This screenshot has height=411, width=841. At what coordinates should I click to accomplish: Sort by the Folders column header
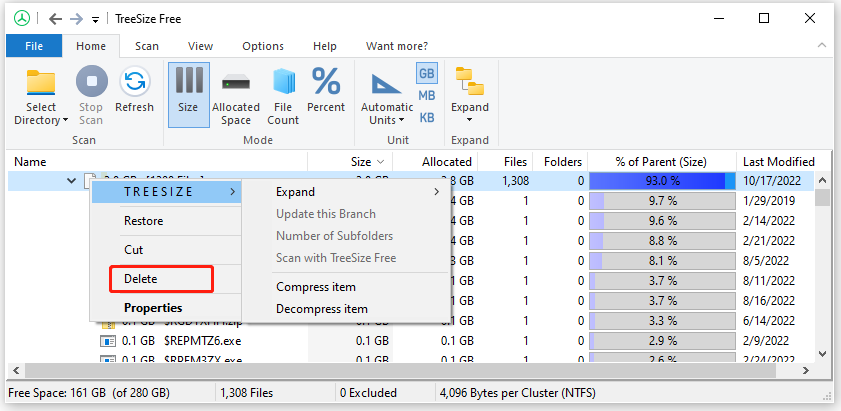(560, 162)
